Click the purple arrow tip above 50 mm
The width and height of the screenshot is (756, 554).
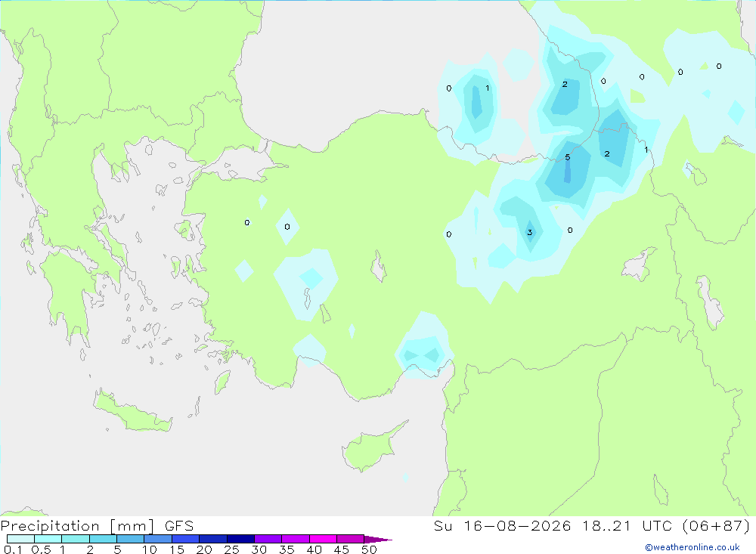[378, 539]
